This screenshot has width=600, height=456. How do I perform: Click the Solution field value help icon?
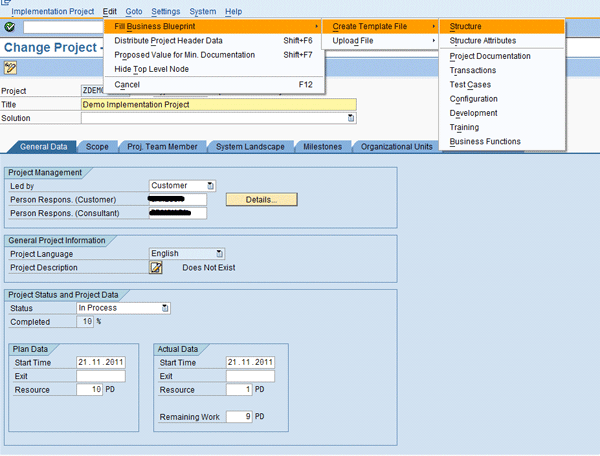click(351, 118)
